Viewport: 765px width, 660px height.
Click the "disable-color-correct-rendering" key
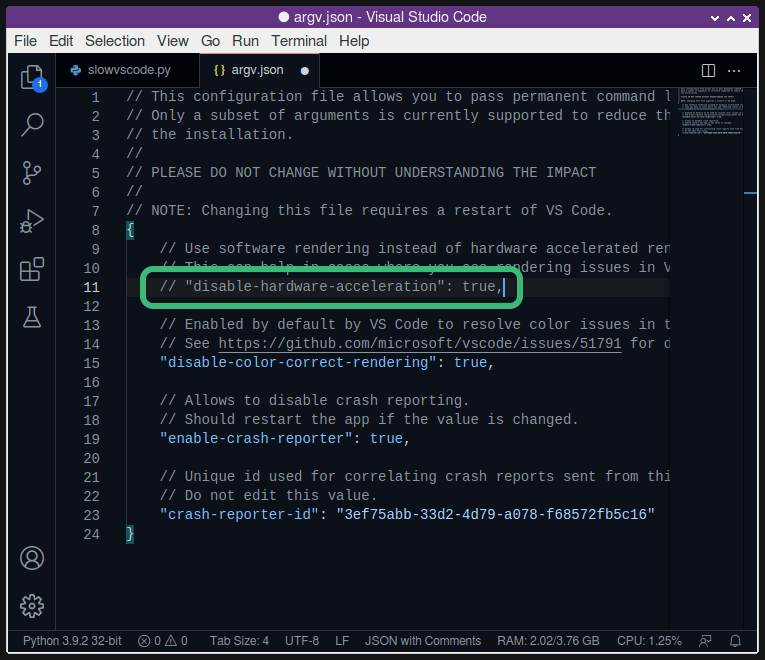pyautogui.click(x=298, y=362)
